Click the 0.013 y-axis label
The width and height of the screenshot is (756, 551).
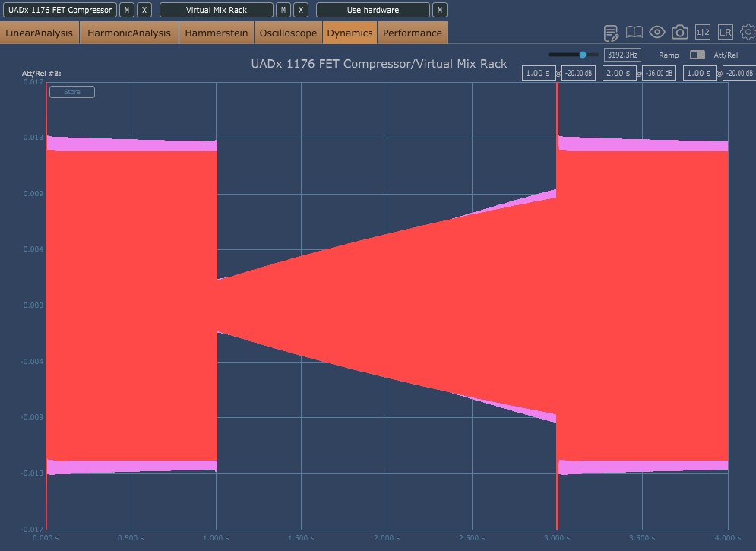33,138
